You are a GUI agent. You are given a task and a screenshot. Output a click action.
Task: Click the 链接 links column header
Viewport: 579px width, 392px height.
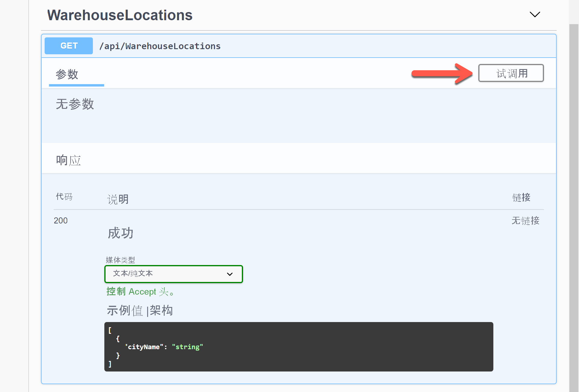click(521, 198)
